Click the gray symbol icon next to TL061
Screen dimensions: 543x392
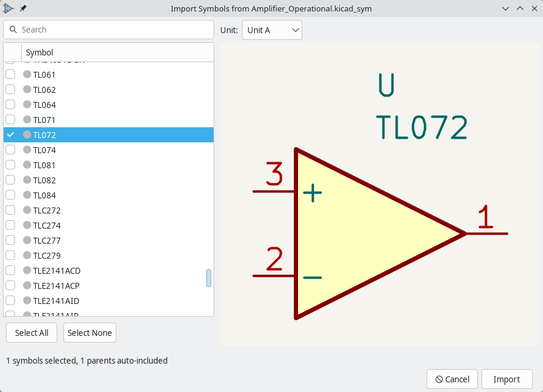coord(27,74)
